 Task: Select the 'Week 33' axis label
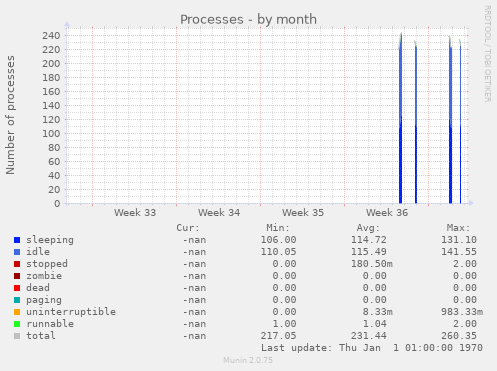tap(135, 213)
